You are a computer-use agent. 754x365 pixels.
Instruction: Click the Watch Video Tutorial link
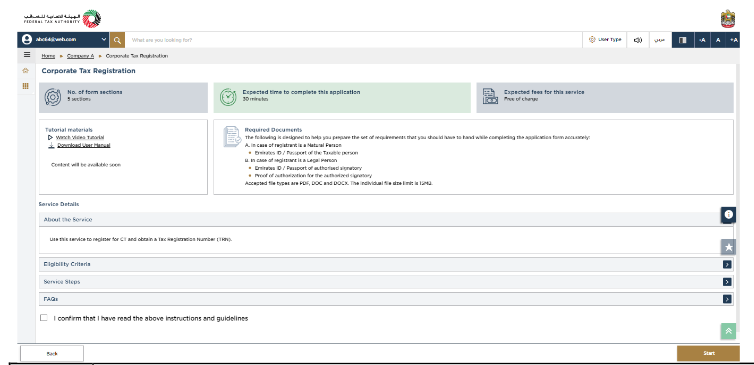pos(80,138)
